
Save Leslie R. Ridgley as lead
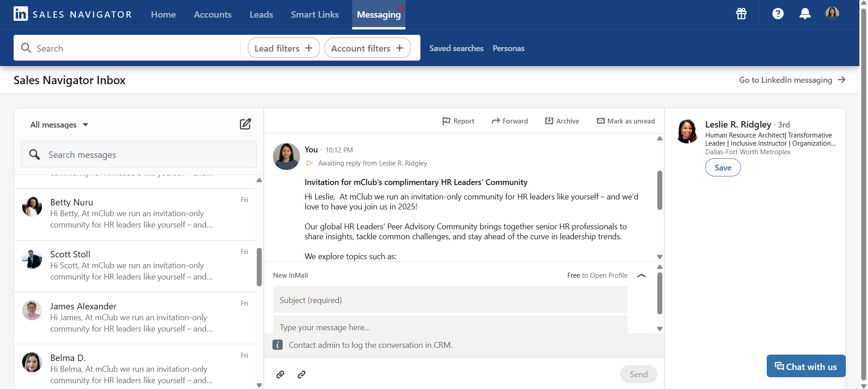coord(723,167)
